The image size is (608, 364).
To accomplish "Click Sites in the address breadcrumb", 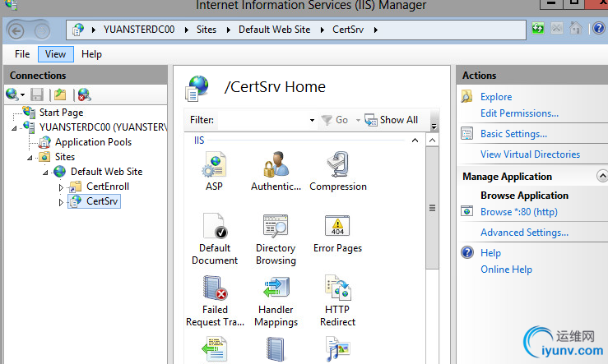I will (207, 30).
